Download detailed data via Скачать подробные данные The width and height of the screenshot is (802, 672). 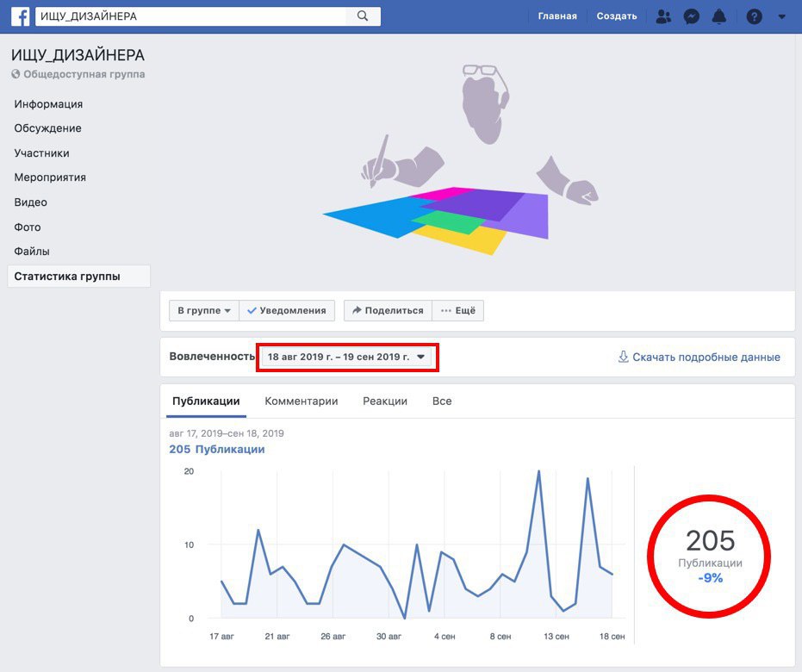pos(699,357)
